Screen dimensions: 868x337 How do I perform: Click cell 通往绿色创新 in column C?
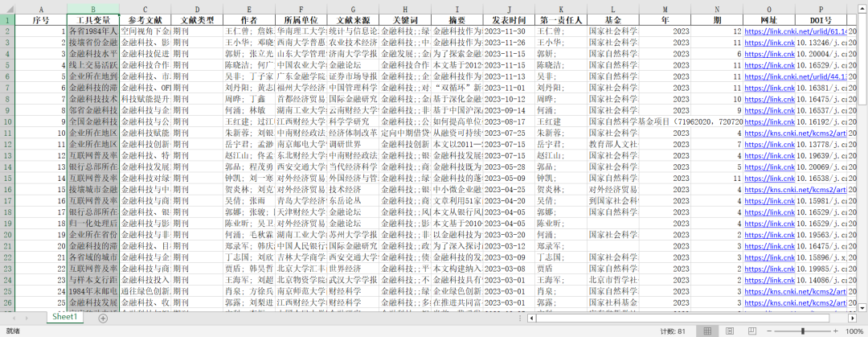point(145,291)
